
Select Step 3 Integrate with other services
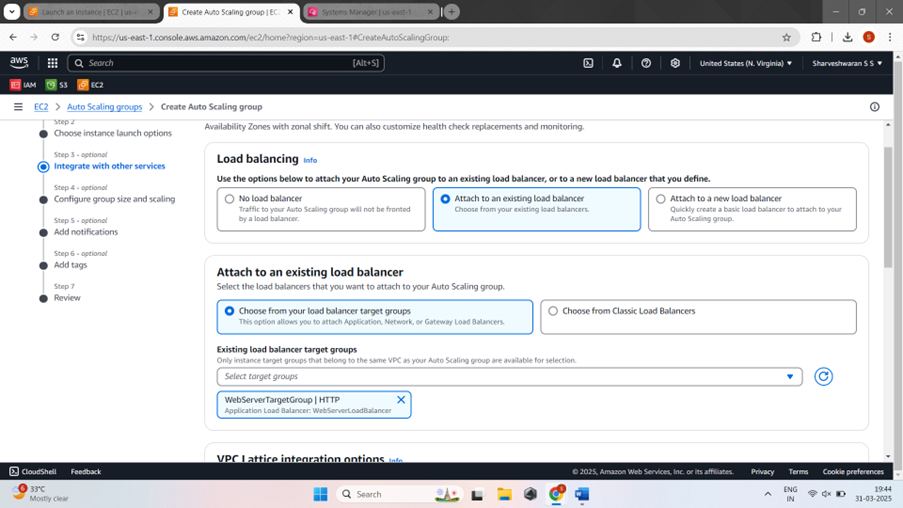coord(109,166)
